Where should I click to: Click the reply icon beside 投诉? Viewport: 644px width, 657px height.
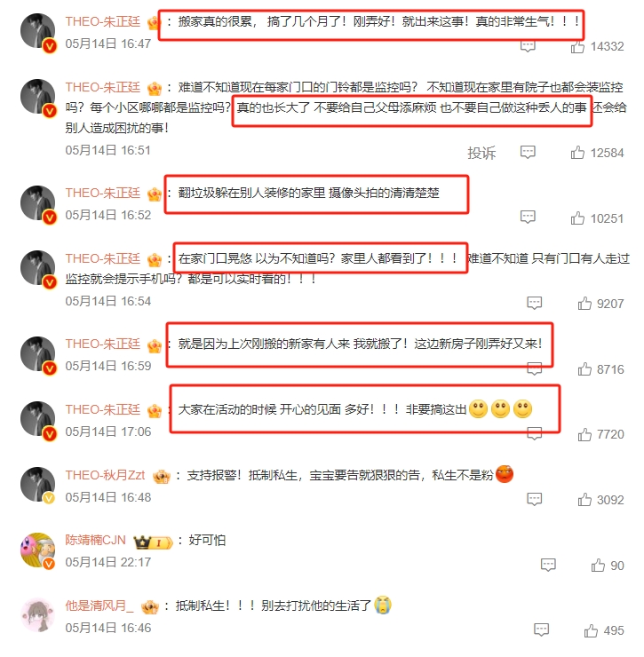528,152
